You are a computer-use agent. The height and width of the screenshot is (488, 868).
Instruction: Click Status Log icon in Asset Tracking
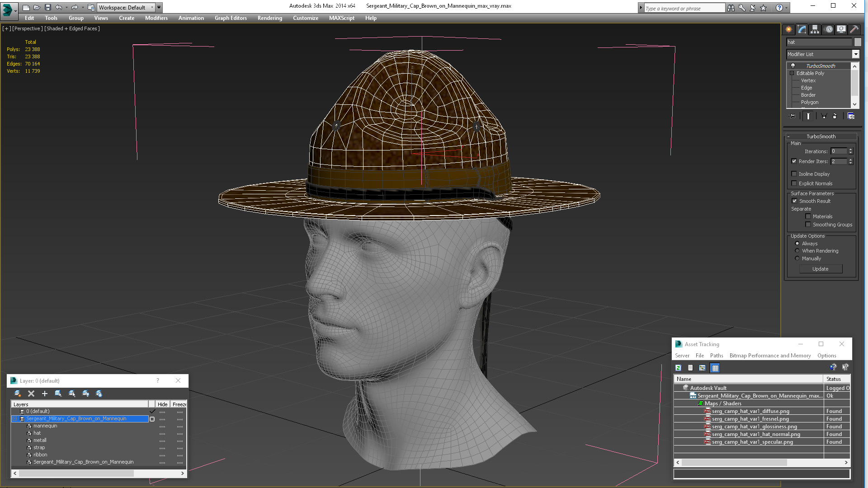pyautogui.click(x=690, y=368)
